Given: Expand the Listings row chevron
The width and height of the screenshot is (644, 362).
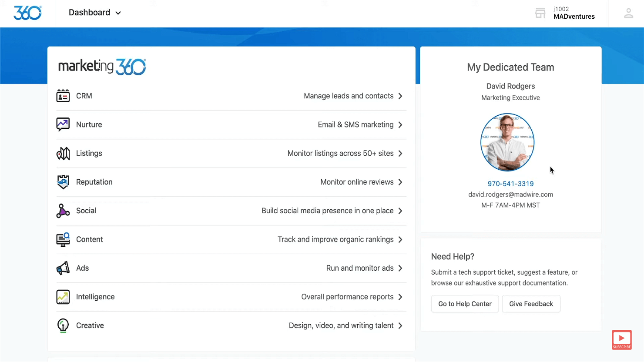Looking at the screenshot, I should point(400,153).
